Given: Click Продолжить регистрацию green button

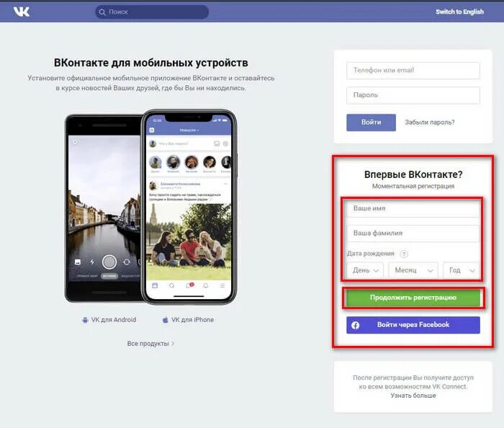Looking at the screenshot, I should point(413,298).
